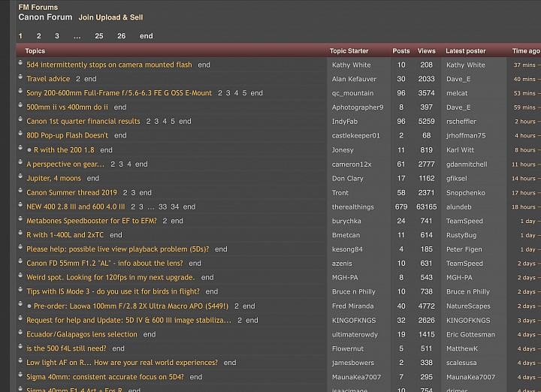Viewport: 541px width, 392px height.
Task: Click Join Upload & Sell link
Action: click(110, 17)
